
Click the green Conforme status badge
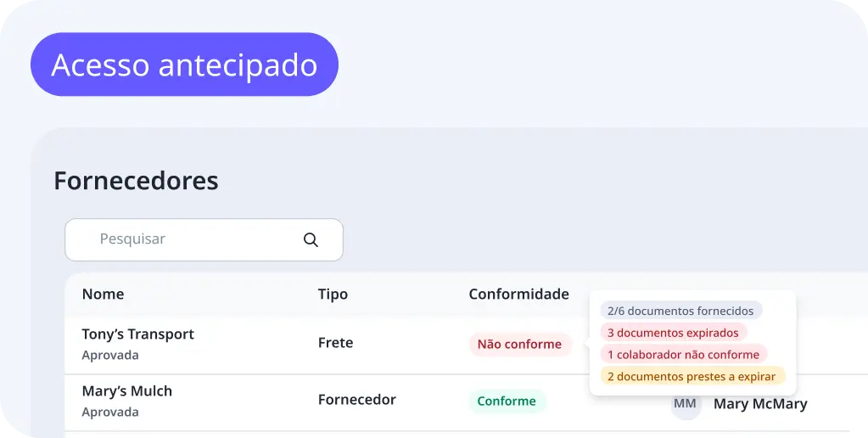507,401
